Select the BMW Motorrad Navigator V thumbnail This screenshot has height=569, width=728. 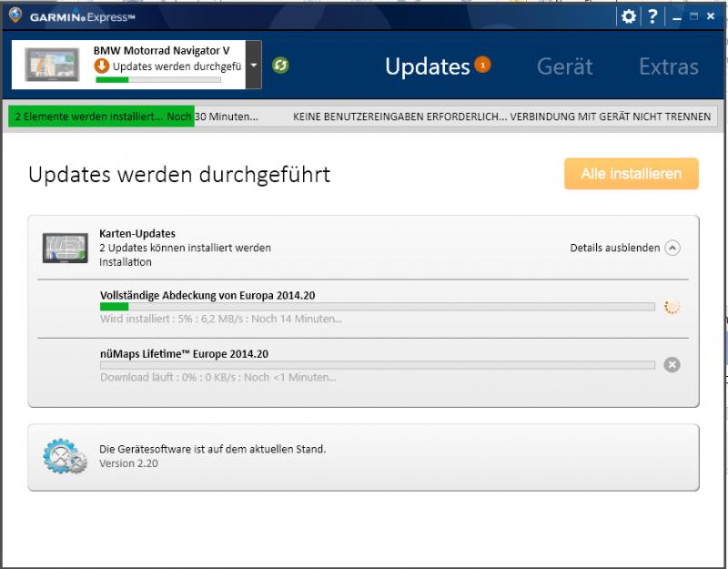pyautogui.click(x=51, y=66)
